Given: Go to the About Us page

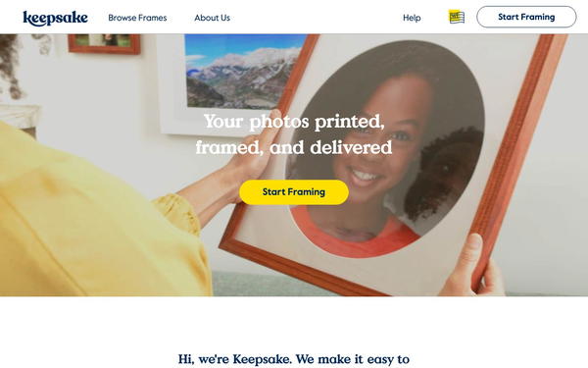Looking at the screenshot, I should tap(213, 18).
